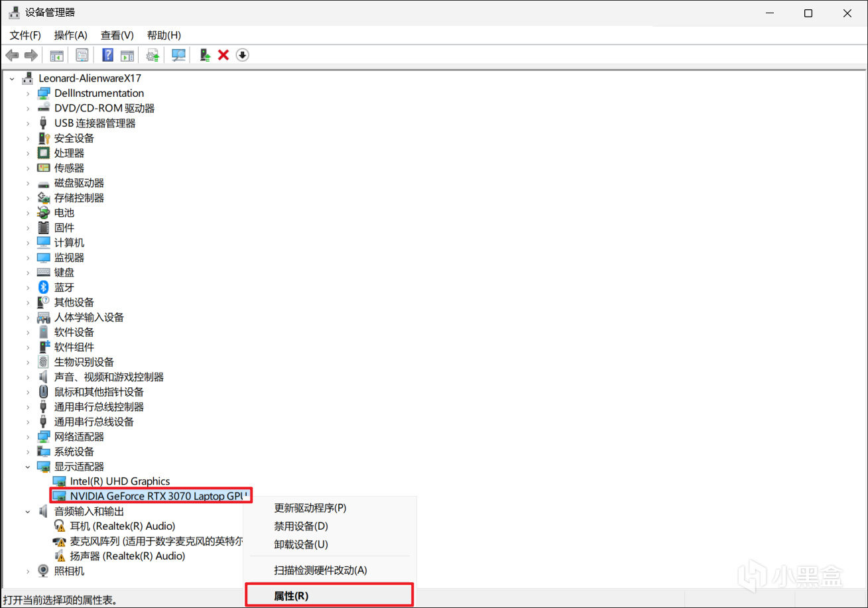The height and width of the screenshot is (608, 868).
Task: Collapse the 音频输入和输出 category
Action: pyautogui.click(x=28, y=511)
